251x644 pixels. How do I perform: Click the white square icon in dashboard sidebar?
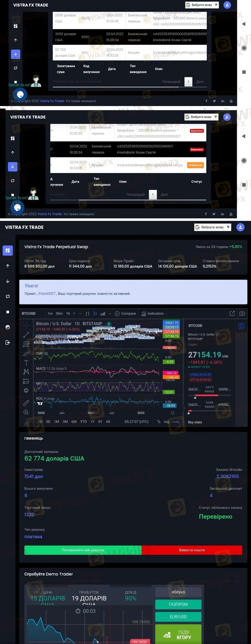tap(8, 312)
